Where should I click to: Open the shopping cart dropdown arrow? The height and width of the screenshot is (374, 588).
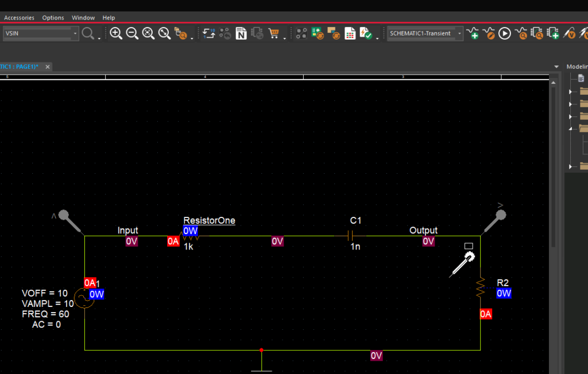[285, 38]
